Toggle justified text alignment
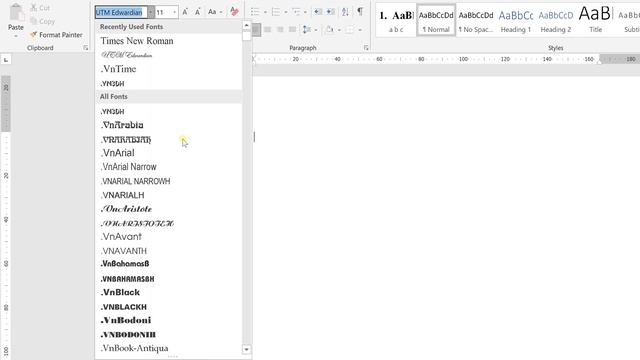 [292, 29]
